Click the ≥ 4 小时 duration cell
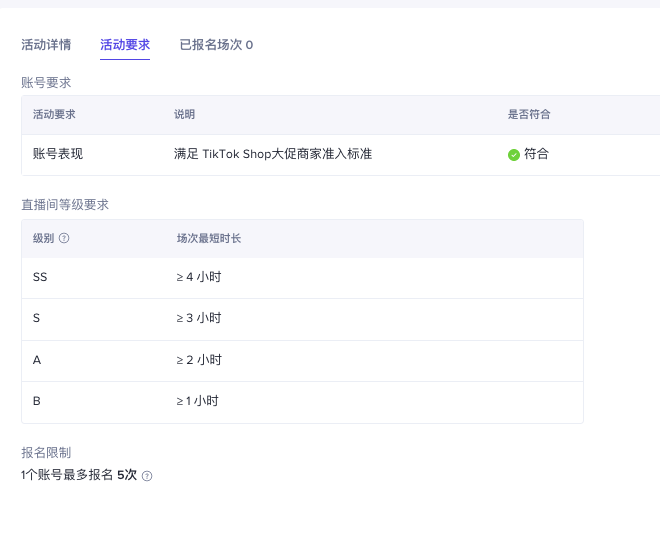Image resolution: width=660 pixels, height=541 pixels. coord(198,277)
